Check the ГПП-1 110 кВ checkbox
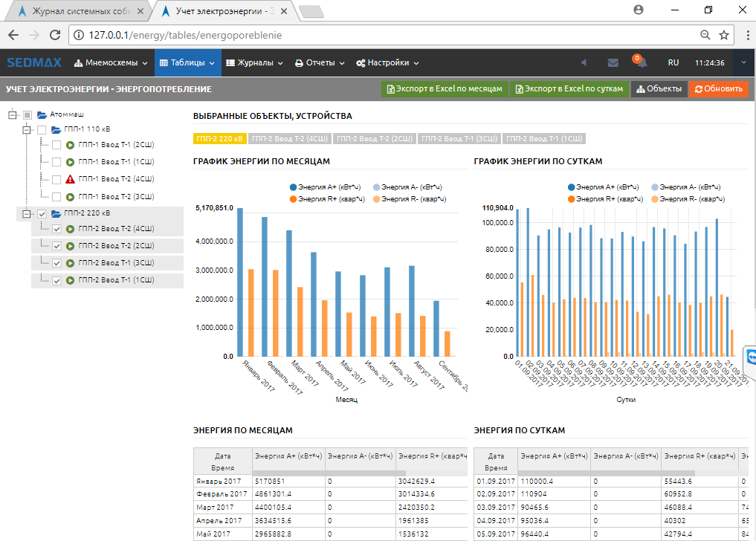756x541 pixels. point(42,130)
